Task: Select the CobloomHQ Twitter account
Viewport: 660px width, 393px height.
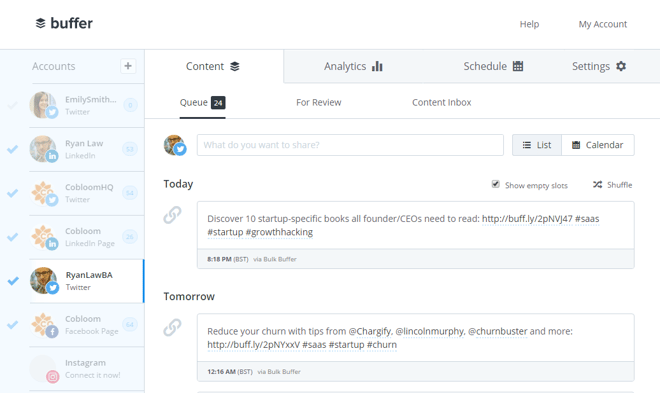Action: tap(87, 193)
